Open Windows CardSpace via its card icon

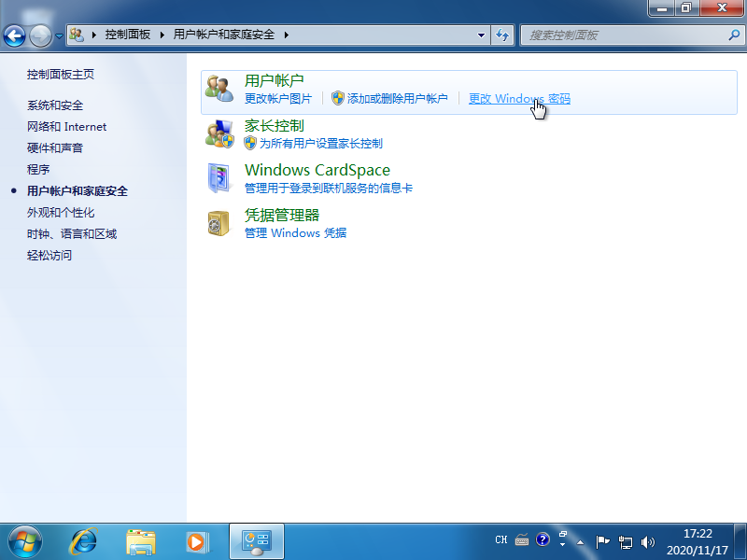click(x=220, y=178)
